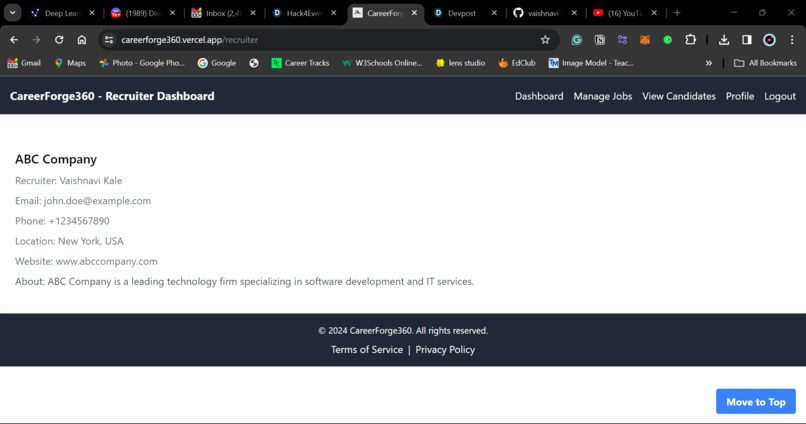Click the Location: New York, USA text

coord(69,241)
